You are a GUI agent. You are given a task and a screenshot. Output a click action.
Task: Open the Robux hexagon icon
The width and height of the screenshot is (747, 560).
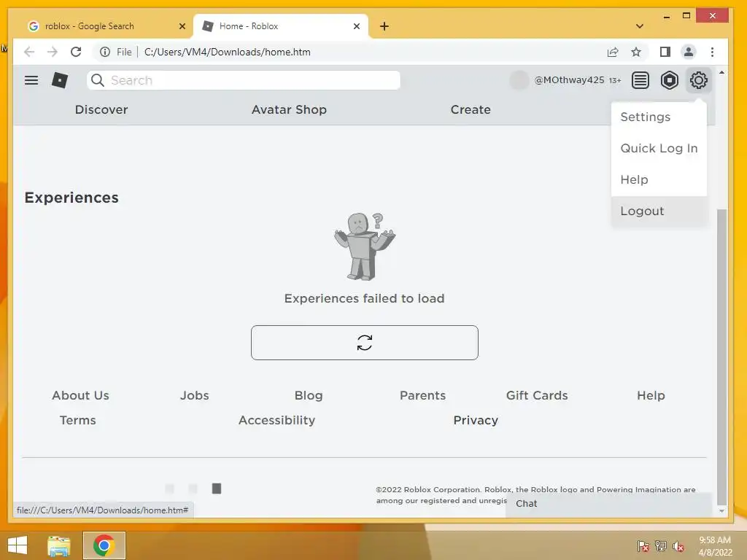pos(670,80)
